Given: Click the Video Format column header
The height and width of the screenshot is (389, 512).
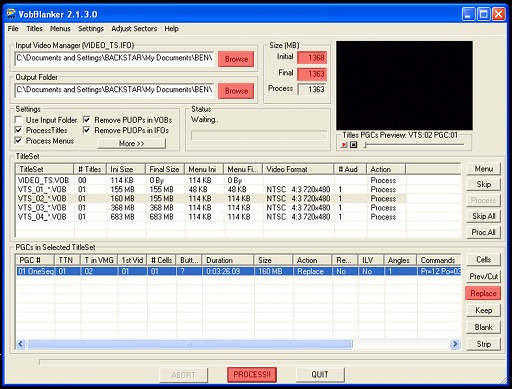Looking at the screenshot, I should (298, 169).
